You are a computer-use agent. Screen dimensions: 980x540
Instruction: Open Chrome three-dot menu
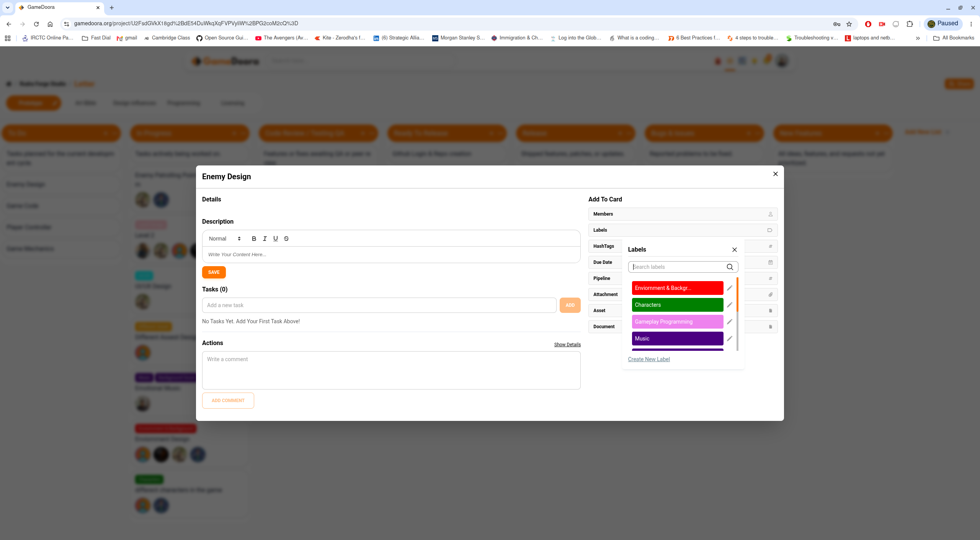[971, 24]
